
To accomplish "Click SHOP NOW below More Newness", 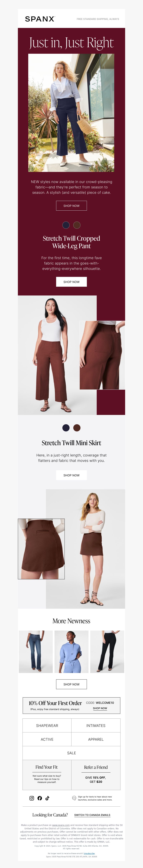I will point(71,684).
